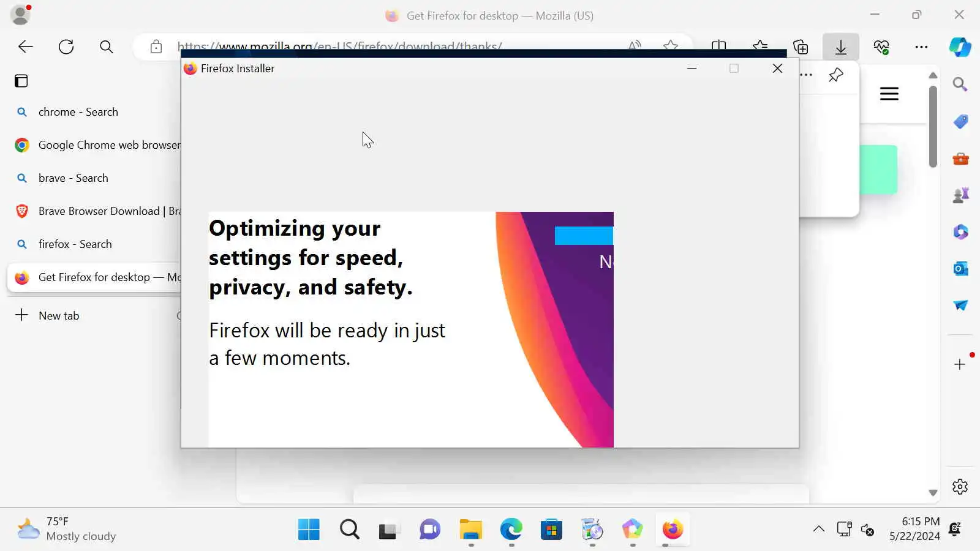This screenshot has width=980, height=551.
Task: View site information via the lock icon
Action: [x=156, y=47]
